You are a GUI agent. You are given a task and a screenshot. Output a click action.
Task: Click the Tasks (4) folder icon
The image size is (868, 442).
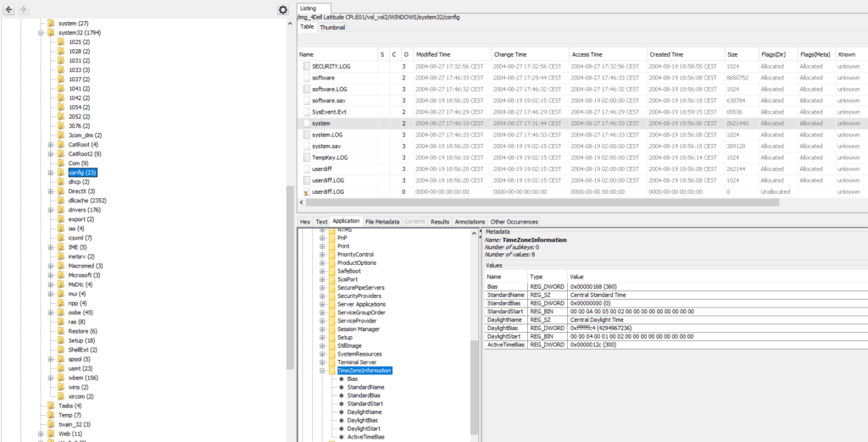coord(52,406)
